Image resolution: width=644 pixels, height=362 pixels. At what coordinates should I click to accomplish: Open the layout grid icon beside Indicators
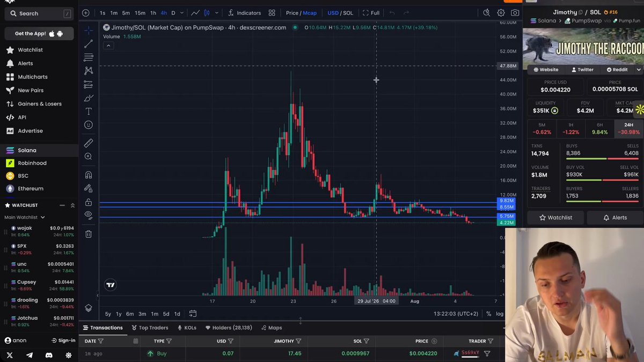pos(272,13)
